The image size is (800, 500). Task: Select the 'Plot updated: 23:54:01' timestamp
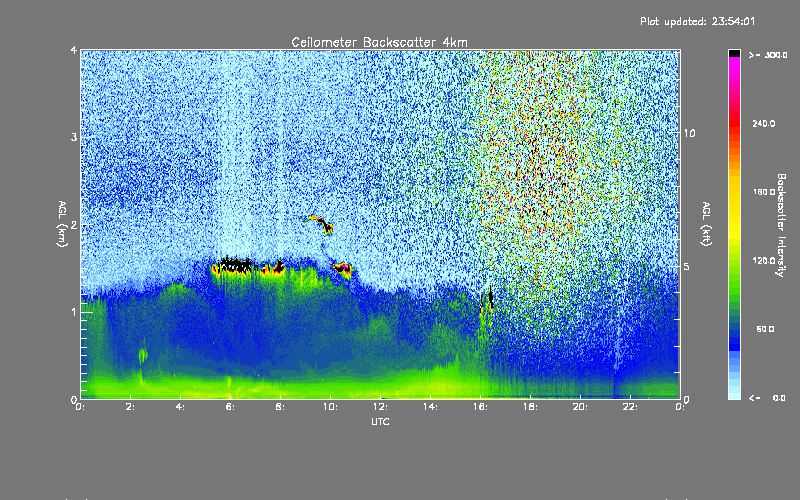(x=697, y=21)
